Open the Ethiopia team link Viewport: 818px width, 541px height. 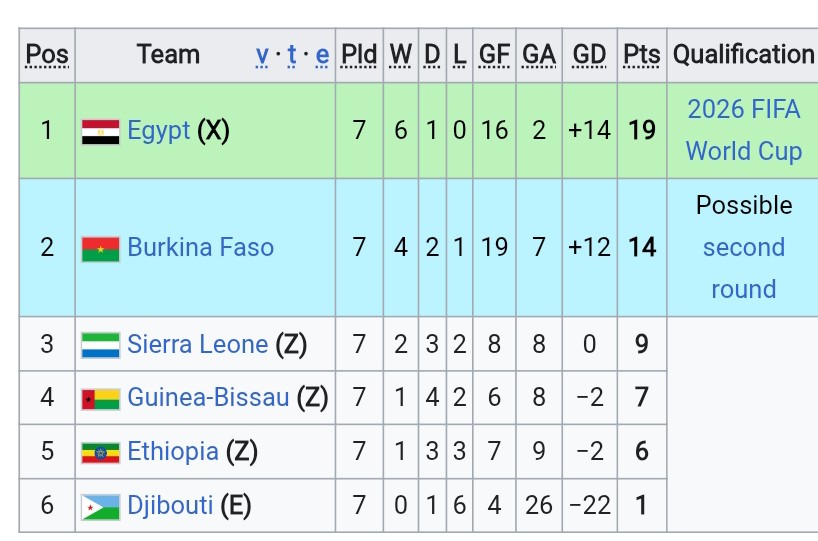tap(173, 452)
